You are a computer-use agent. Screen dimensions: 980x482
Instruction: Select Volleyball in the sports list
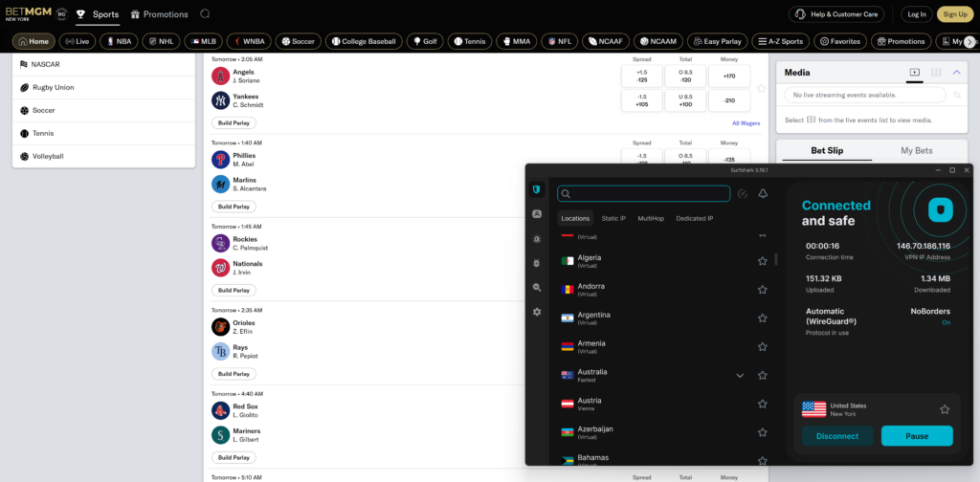(x=103, y=156)
